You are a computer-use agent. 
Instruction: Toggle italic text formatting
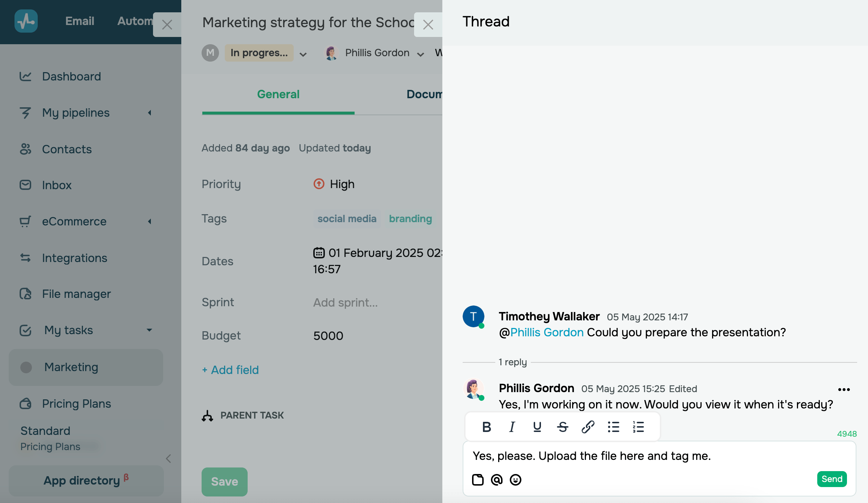512,427
